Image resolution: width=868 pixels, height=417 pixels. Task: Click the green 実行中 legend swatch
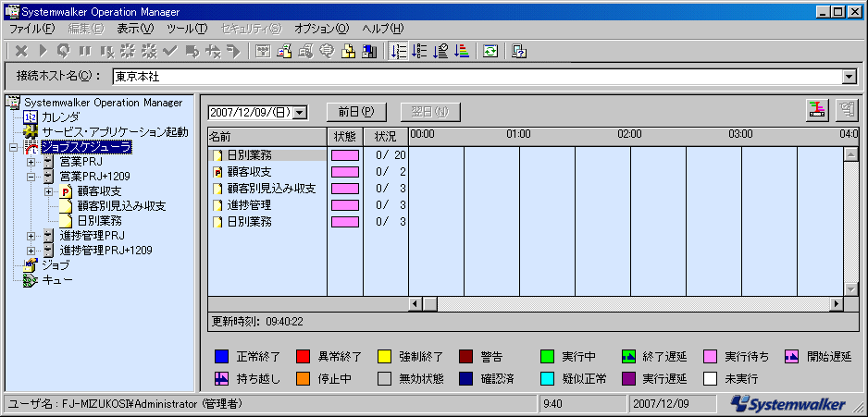[x=547, y=357]
